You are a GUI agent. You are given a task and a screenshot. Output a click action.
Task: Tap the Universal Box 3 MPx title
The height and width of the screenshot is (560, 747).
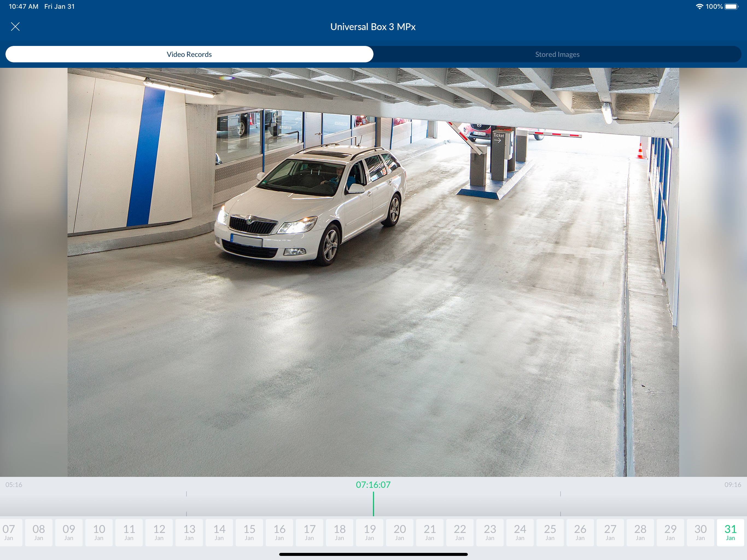point(373,27)
